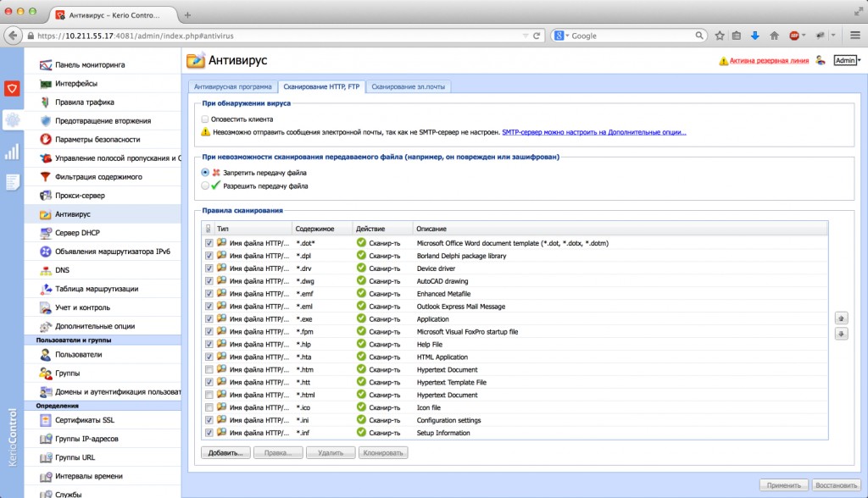Viewport: 868px width, 498px height.
Task: Select the Сервер DHCP icon
Action: (x=46, y=233)
